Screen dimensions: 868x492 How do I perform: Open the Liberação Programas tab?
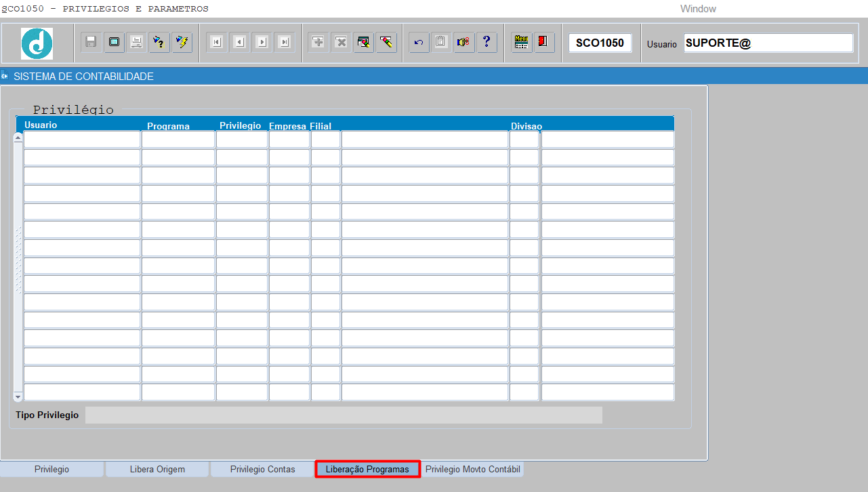coord(367,469)
